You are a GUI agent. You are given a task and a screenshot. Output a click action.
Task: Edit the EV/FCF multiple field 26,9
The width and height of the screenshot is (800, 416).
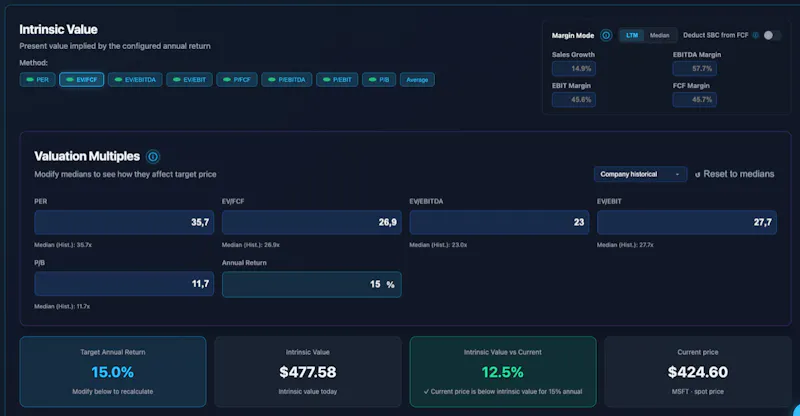(312, 223)
